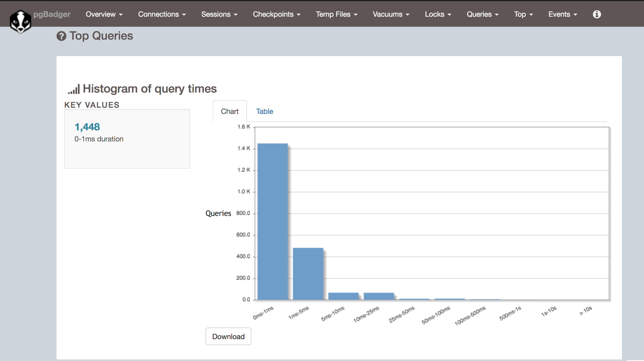Click the '100ms-500ms' x-axis label

[470, 315]
